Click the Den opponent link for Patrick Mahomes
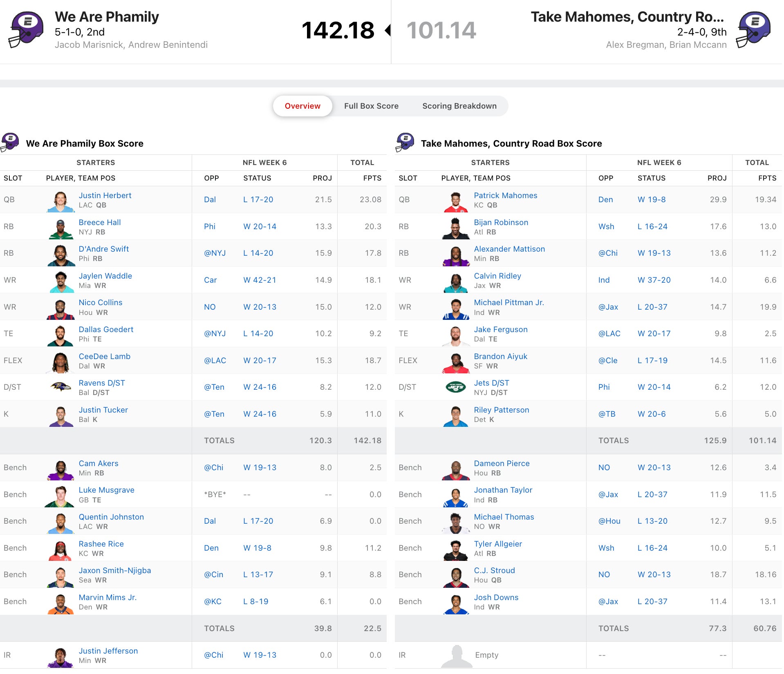This screenshot has height=674, width=784. click(x=605, y=199)
